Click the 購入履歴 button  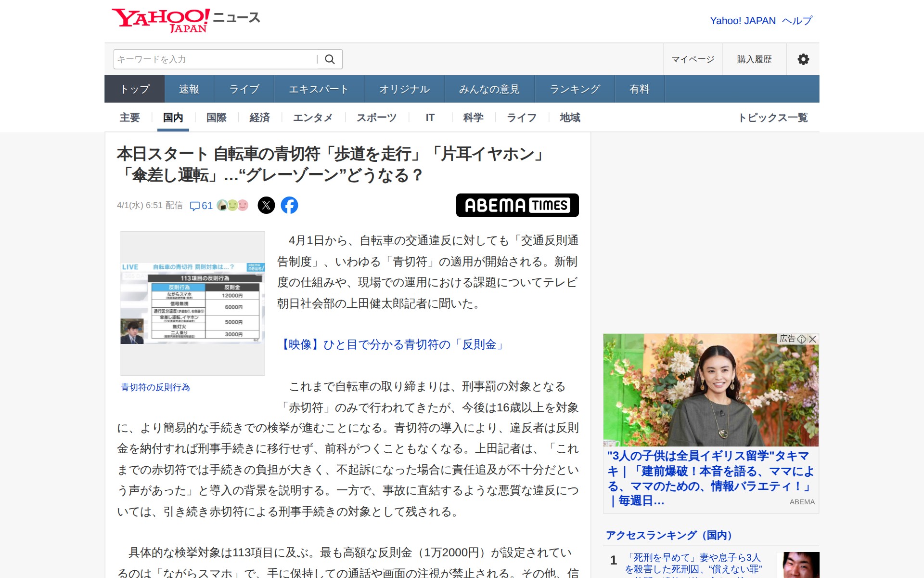[754, 59]
